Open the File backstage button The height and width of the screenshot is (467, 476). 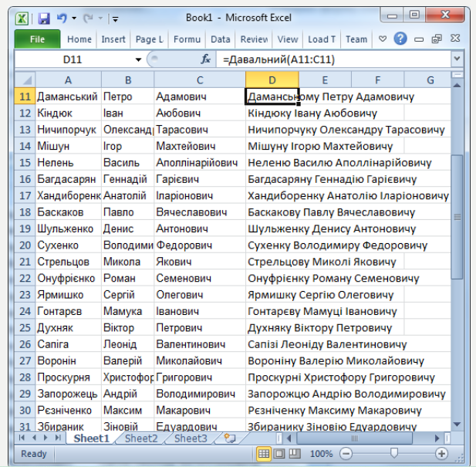coord(36,39)
